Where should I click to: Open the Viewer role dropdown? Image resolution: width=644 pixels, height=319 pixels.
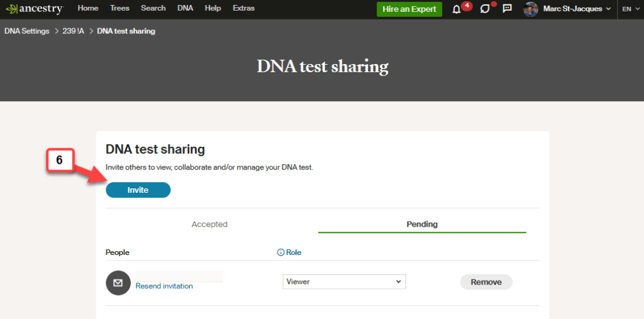pyautogui.click(x=344, y=282)
